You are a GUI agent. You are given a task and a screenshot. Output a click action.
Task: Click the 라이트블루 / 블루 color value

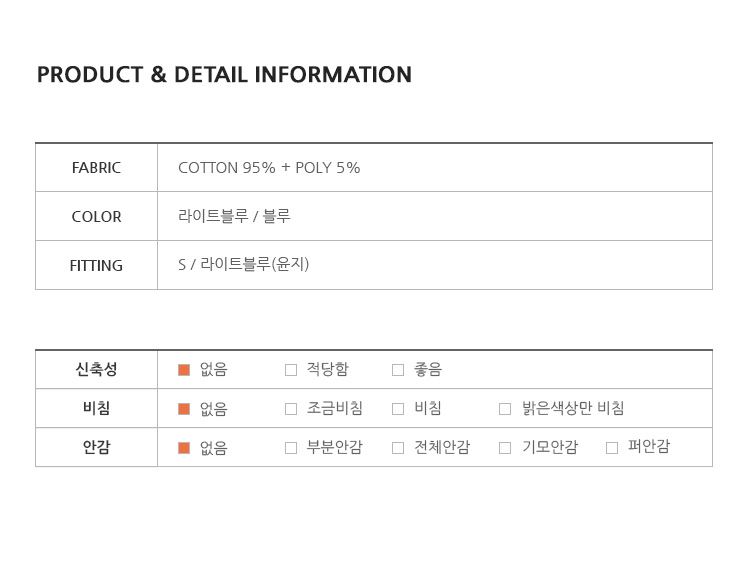tap(234, 216)
